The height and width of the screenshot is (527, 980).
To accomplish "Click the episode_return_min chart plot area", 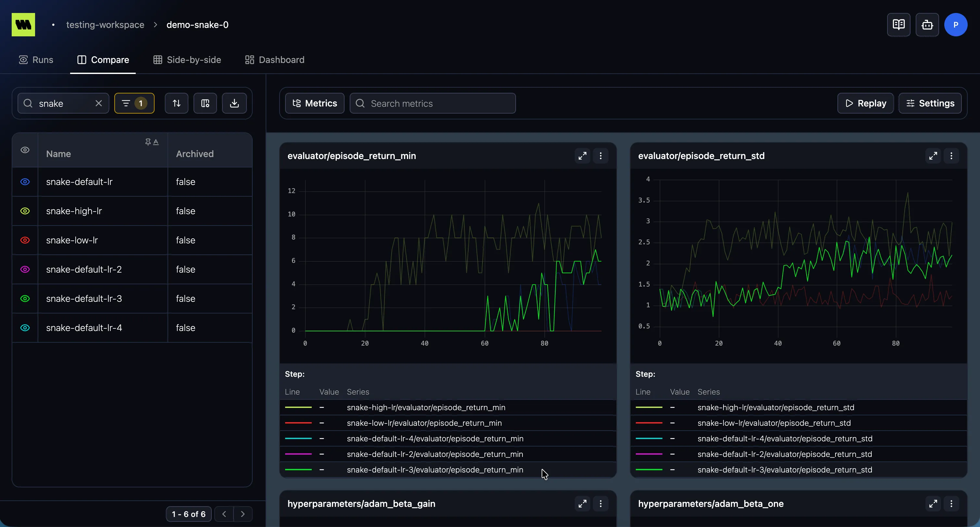I will pyautogui.click(x=453, y=255).
